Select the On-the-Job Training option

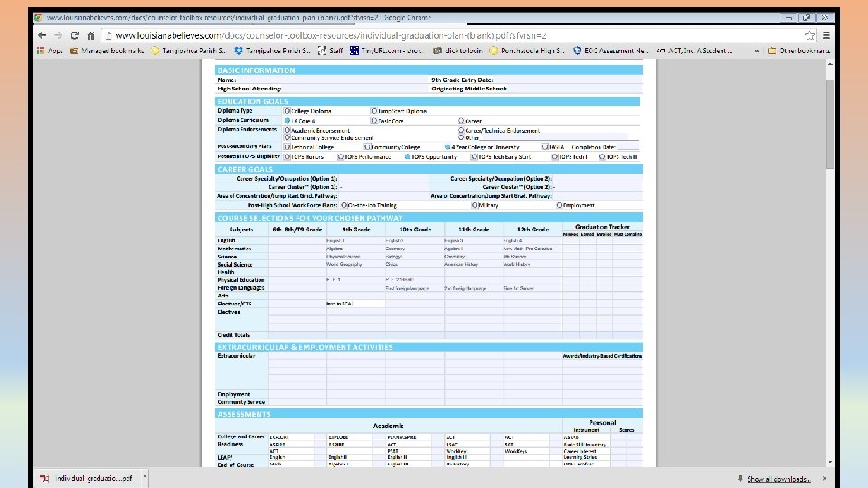(x=344, y=205)
